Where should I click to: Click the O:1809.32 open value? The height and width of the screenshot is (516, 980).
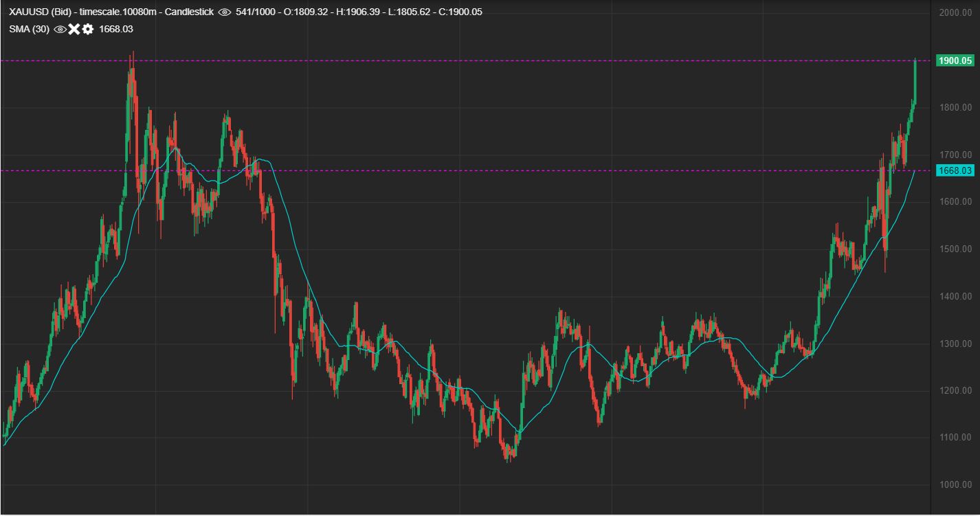coord(307,12)
